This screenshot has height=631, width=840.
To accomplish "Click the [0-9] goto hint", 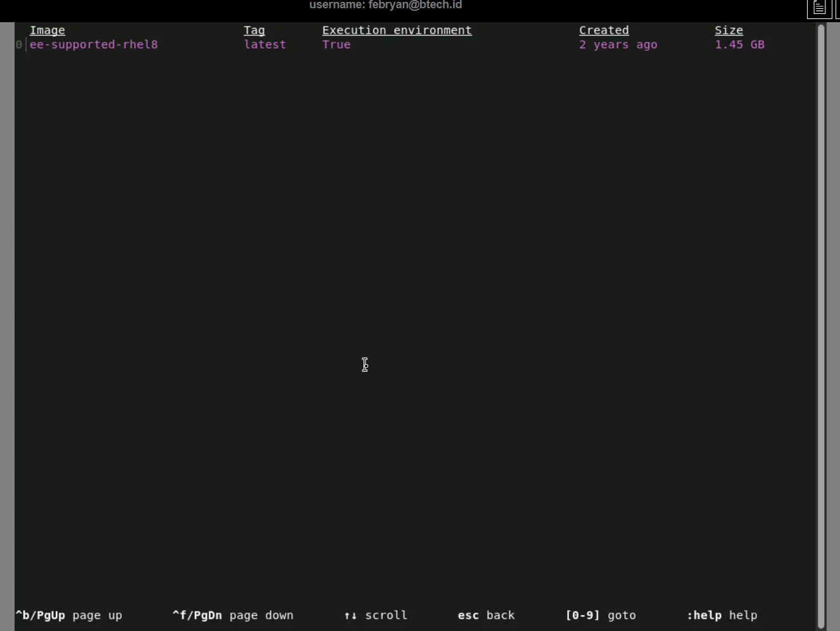I will [600, 615].
